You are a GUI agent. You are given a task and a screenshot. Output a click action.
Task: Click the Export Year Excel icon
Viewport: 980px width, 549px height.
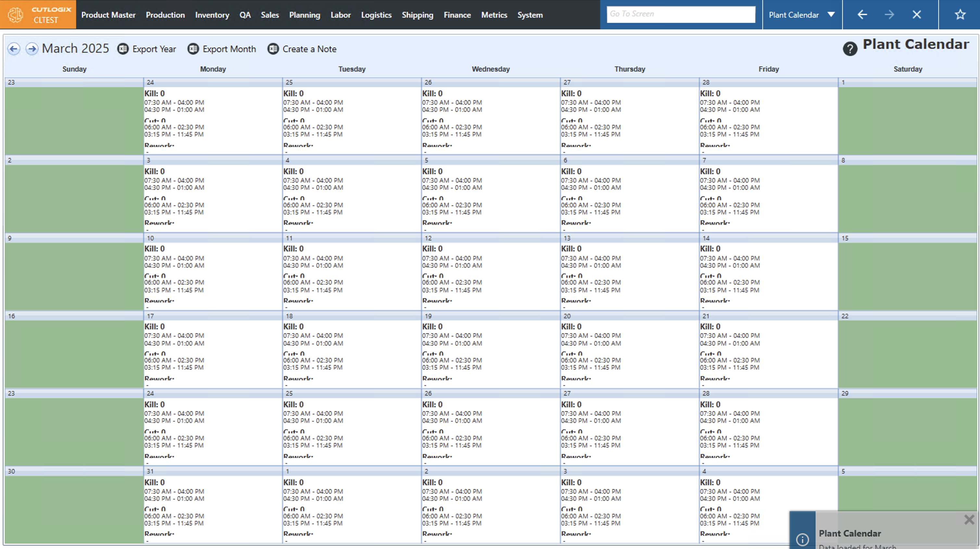pos(123,49)
